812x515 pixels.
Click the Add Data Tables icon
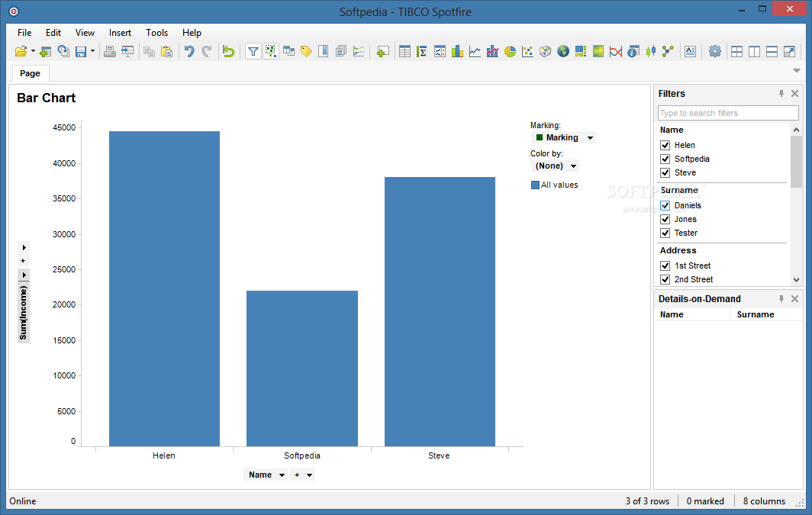click(46, 51)
